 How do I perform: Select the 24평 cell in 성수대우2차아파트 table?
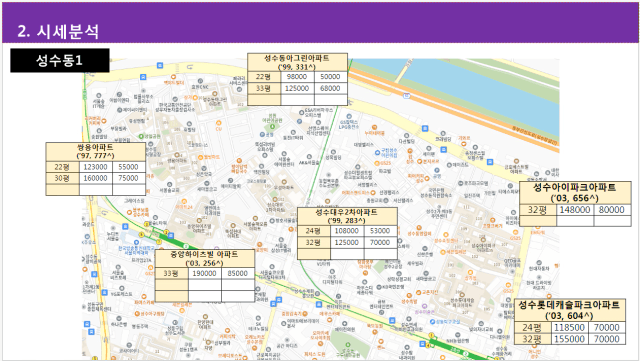pos(313,231)
